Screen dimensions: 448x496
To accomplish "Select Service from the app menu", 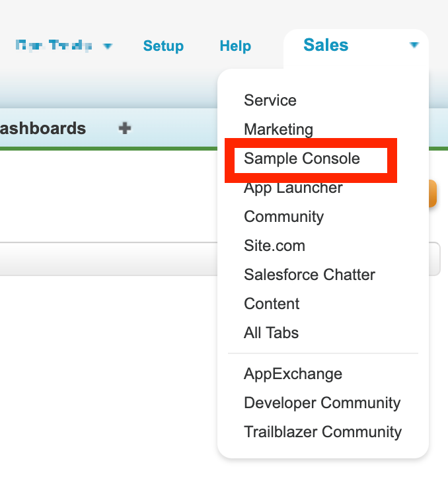I will pyautogui.click(x=270, y=100).
